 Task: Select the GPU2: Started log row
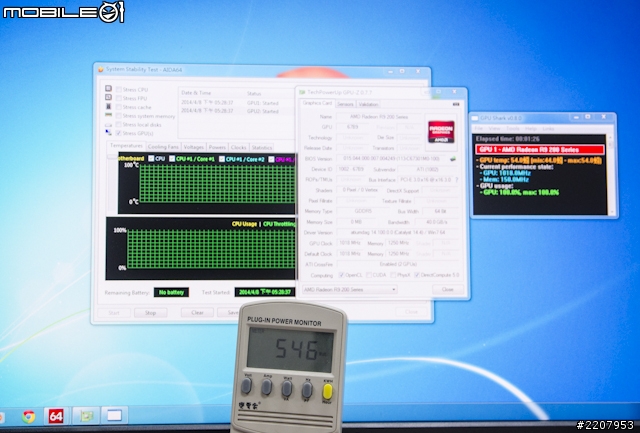pos(237,111)
